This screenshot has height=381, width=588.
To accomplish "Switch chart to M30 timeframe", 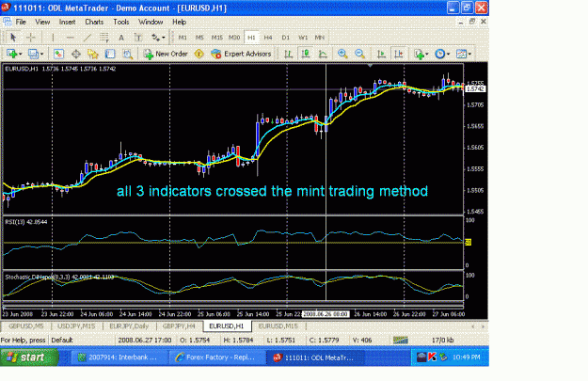I will point(234,37).
